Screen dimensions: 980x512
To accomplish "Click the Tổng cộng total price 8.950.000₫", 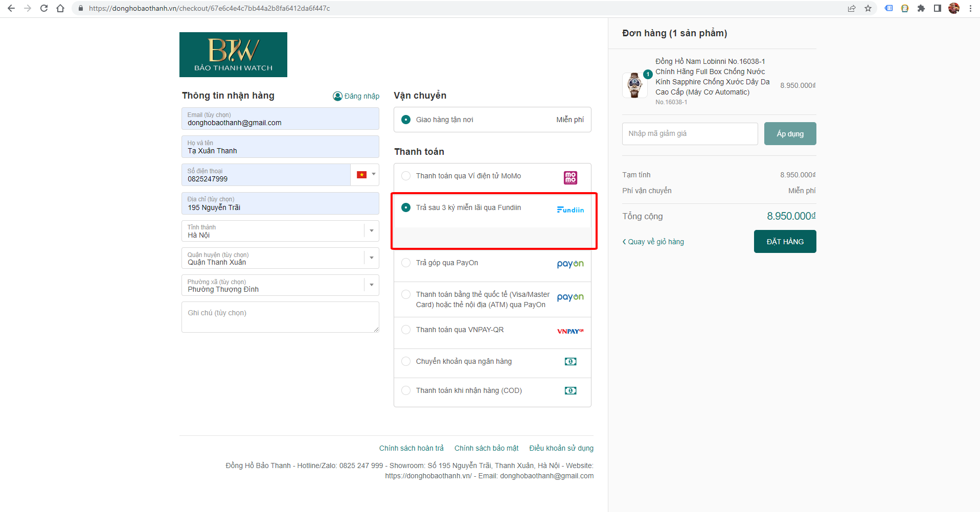I will point(791,216).
